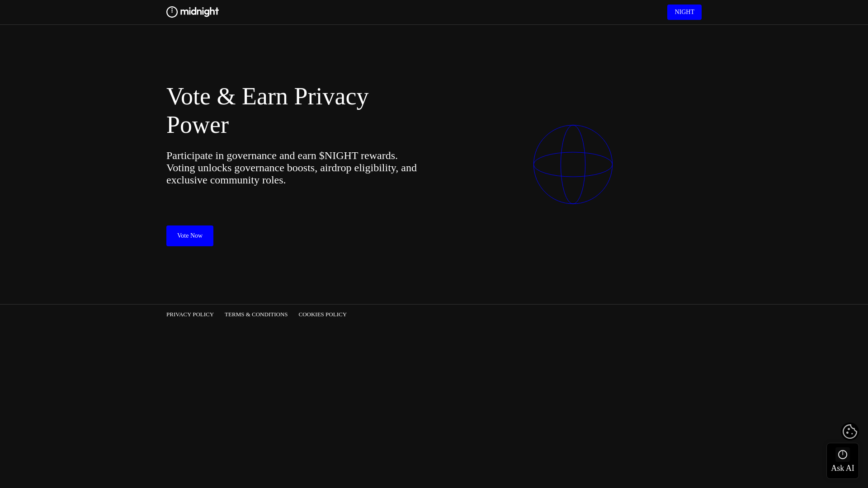Screen dimensions: 868x488
Task: Click the Vote Now button
Action: pyautogui.click(x=190, y=236)
